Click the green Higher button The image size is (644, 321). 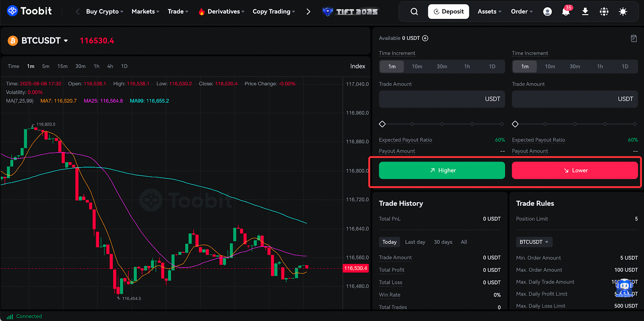(442, 170)
